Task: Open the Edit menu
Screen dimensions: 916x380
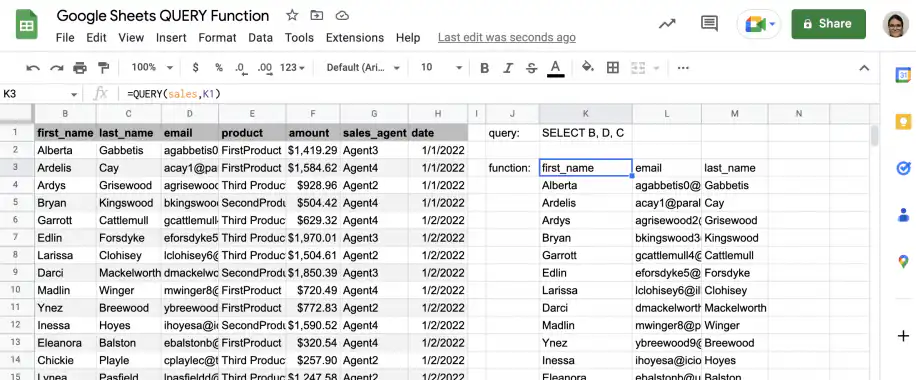Action: tap(96, 37)
